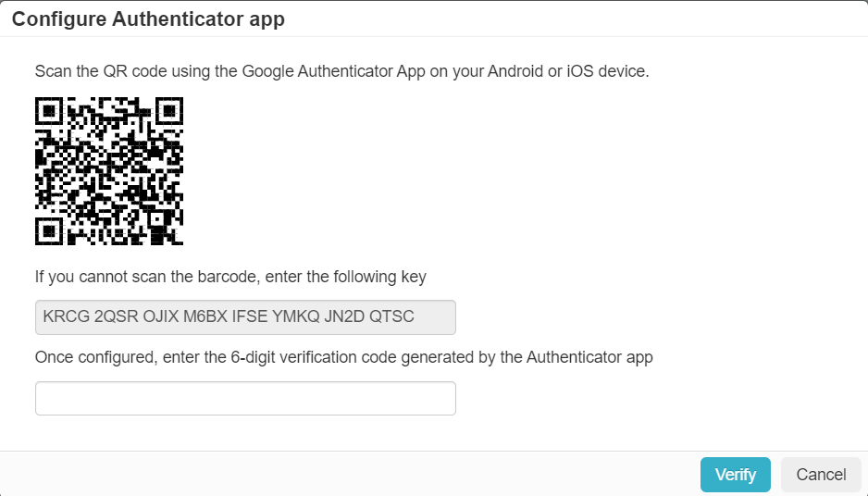Screen dimensions: 868x496
Task: Click the 'If you cannot scan the barcode' text
Action: pos(230,276)
